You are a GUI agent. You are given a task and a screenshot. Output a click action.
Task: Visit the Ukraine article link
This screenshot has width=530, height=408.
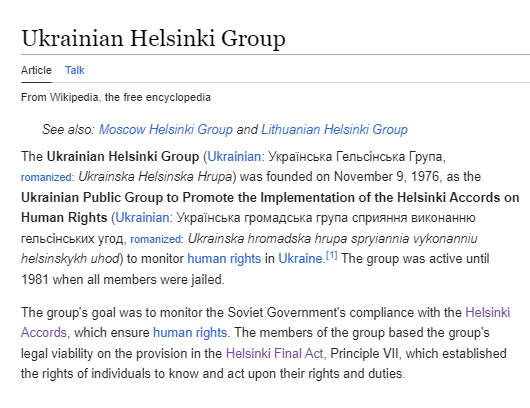300,259
